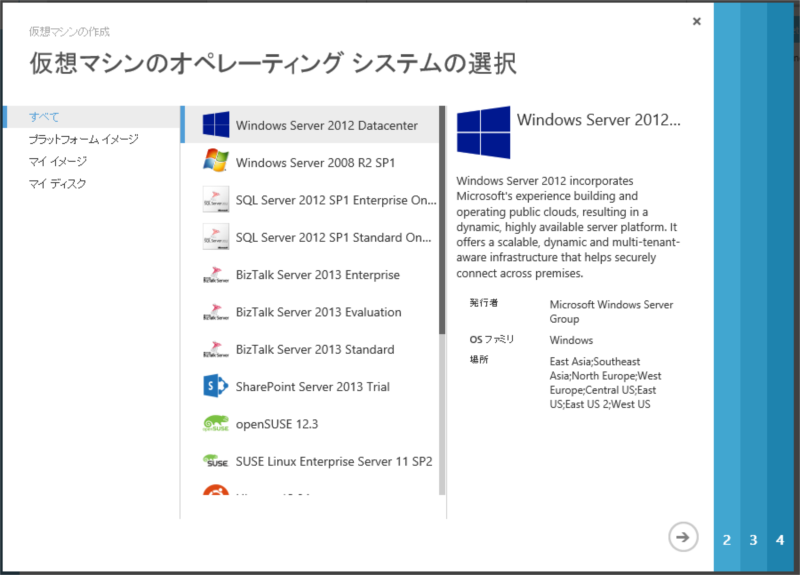Jump to wizard step 4
Image resolution: width=800 pixels, height=575 pixels.
point(780,540)
